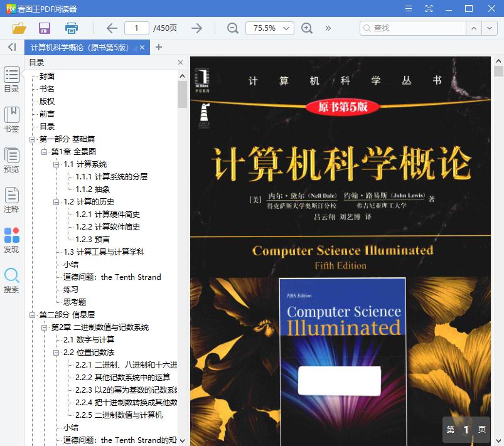Open the zoom percentage dropdown
Screen dimensions: 504x446
point(286,28)
